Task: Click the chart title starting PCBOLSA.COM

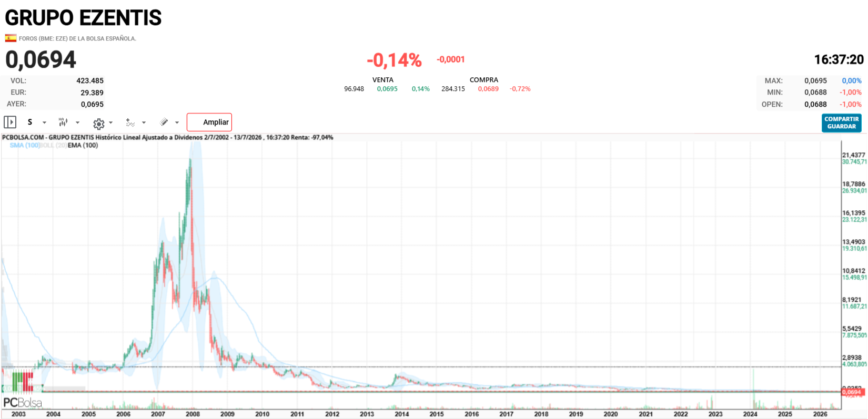Action: pos(167,138)
